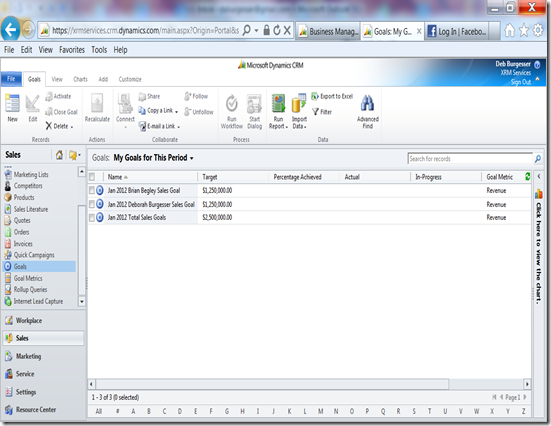The height and width of the screenshot is (426, 551).
Task: Click the Filter funnel icon
Action: [x=315, y=112]
